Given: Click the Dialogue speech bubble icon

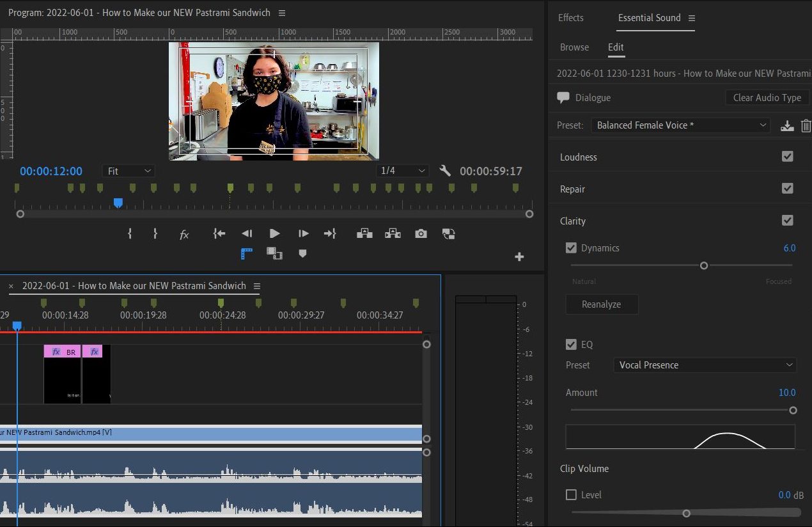Looking at the screenshot, I should 563,98.
